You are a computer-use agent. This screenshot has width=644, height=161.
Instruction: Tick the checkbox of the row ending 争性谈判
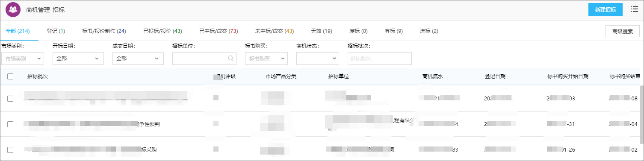(10, 124)
